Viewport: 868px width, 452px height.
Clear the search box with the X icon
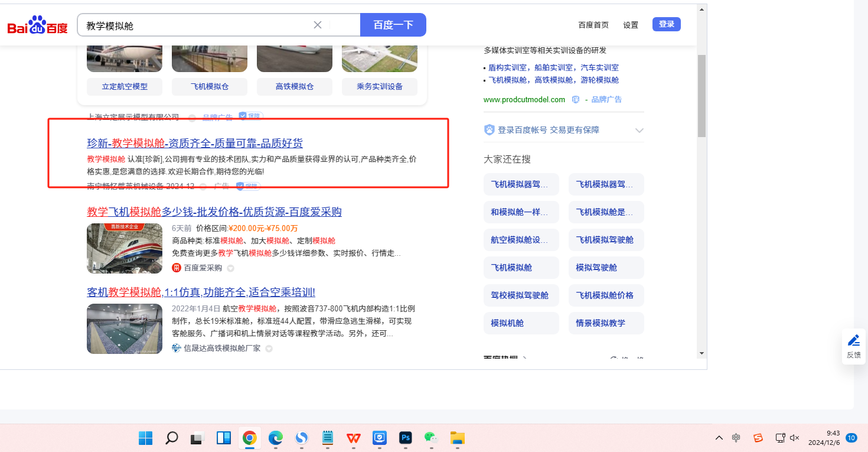point(318,25)
